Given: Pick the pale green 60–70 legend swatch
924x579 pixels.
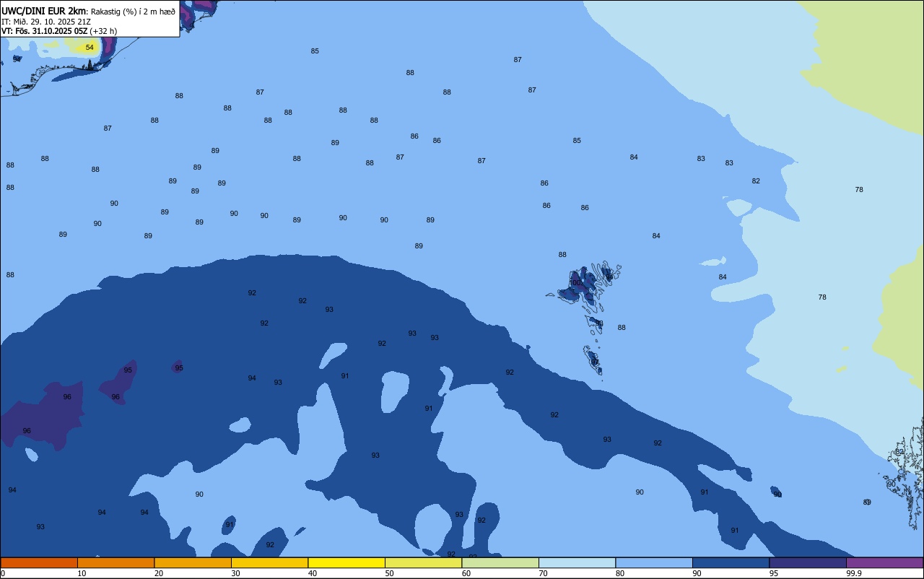Looking at the screenshot, I should click(x=500, y=562).
